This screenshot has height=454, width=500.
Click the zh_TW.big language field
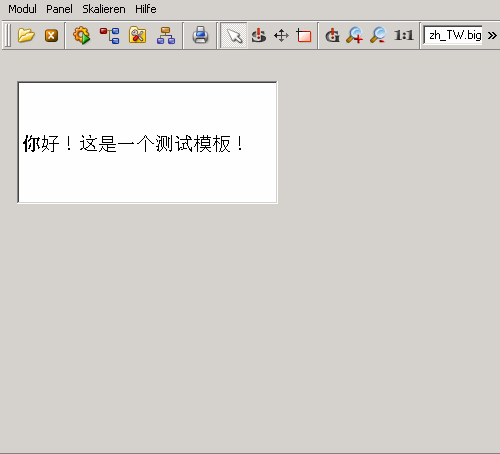(453, 35)
